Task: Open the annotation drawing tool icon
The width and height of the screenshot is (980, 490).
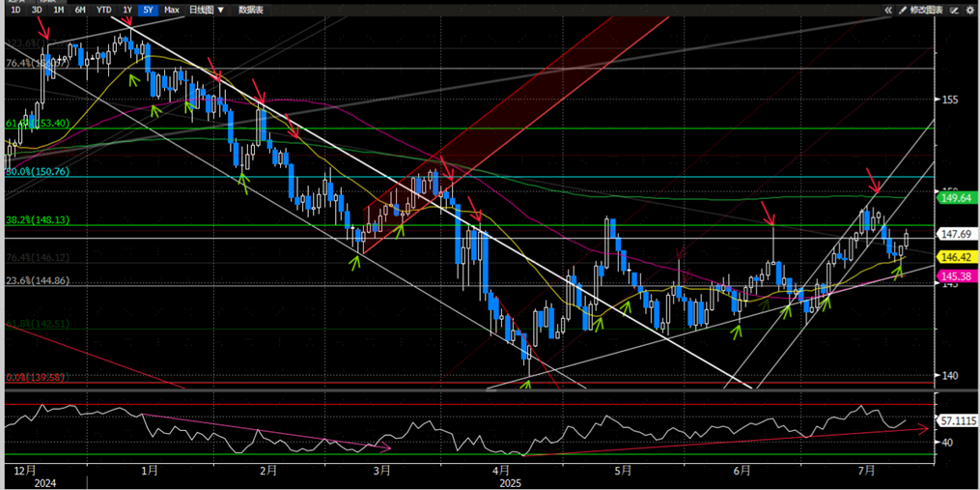Action: [x=954, y=10]
